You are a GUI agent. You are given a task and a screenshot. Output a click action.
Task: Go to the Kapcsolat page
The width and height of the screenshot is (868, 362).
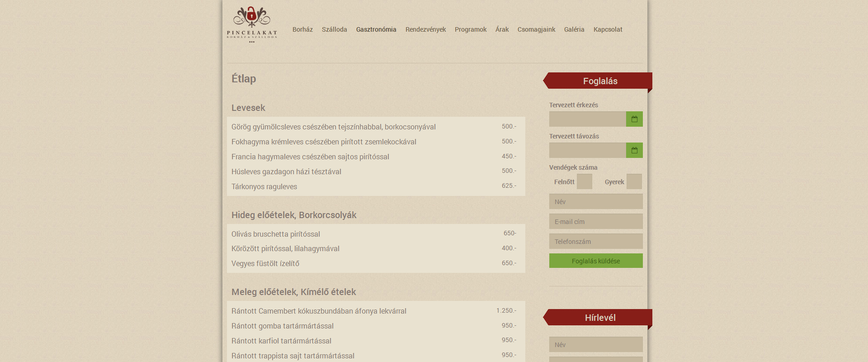click(x=608, y=29)
